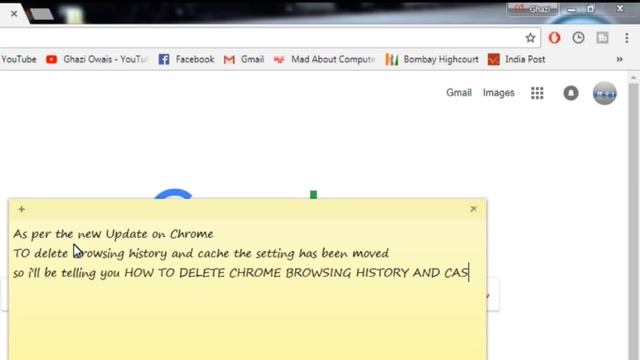Image resolution: width=640 pixels, height=360 pixels.
Task: Open Google notifications bell
Action: 571,93
